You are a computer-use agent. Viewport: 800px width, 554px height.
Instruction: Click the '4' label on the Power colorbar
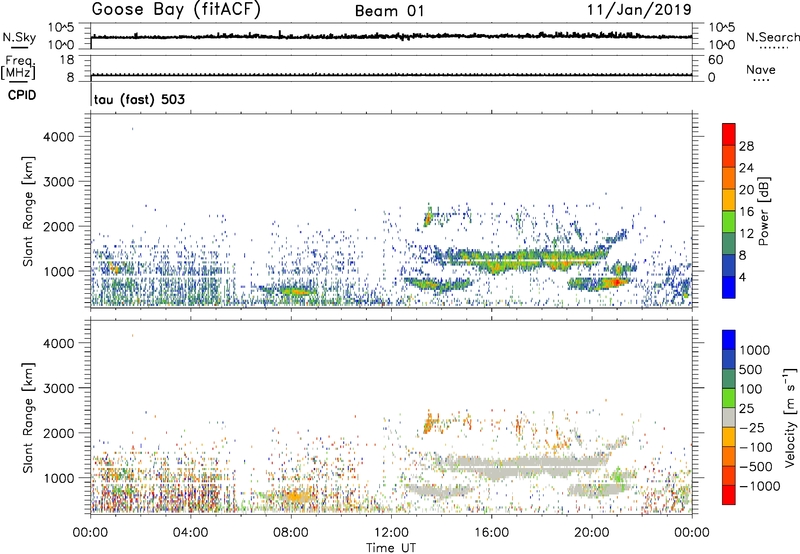(x=743, y=277)
